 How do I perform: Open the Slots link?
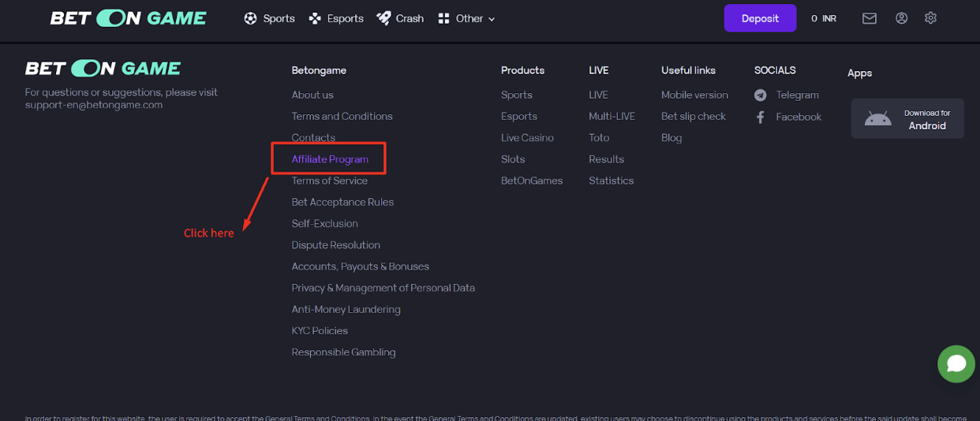click(513, 159)
